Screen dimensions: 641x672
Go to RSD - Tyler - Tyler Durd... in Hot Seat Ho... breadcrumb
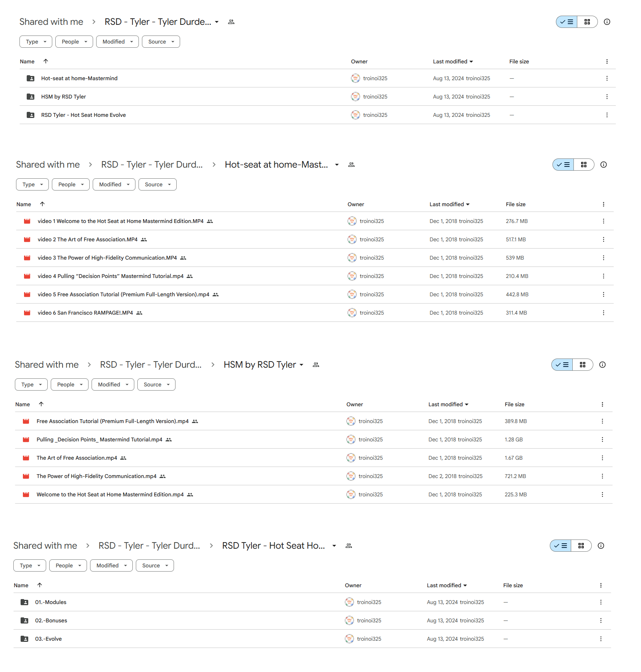[149, 546]
